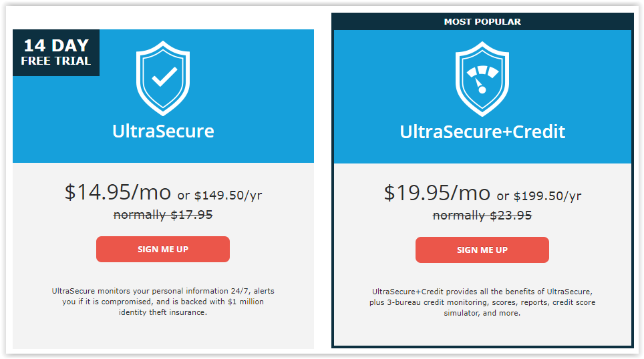
Task: Click the UltraSecure+Credit gauge shield icon
Action: 482,79
